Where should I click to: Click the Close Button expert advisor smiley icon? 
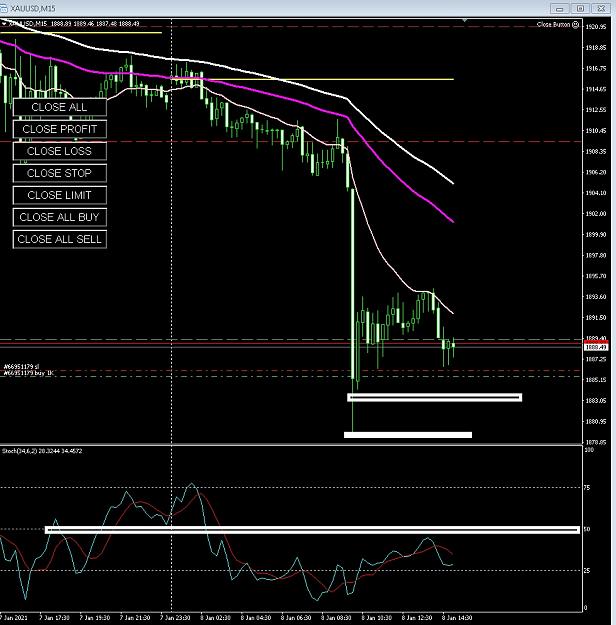[x=575, y=25]
